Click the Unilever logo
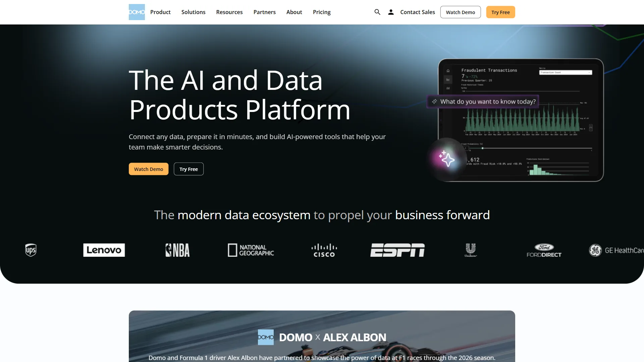The width and height of the screenshot is (644, 362). pyautogui.click(x=471, y=250)
